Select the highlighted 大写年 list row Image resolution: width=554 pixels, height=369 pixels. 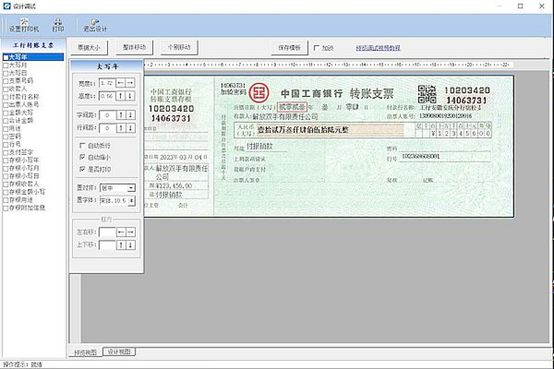click(33, 57)
